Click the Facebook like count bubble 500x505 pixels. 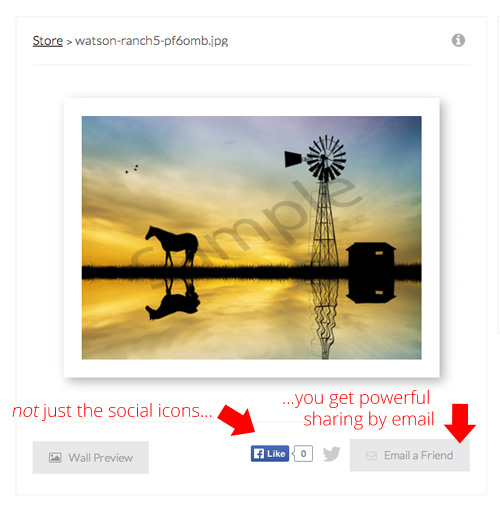303,453
